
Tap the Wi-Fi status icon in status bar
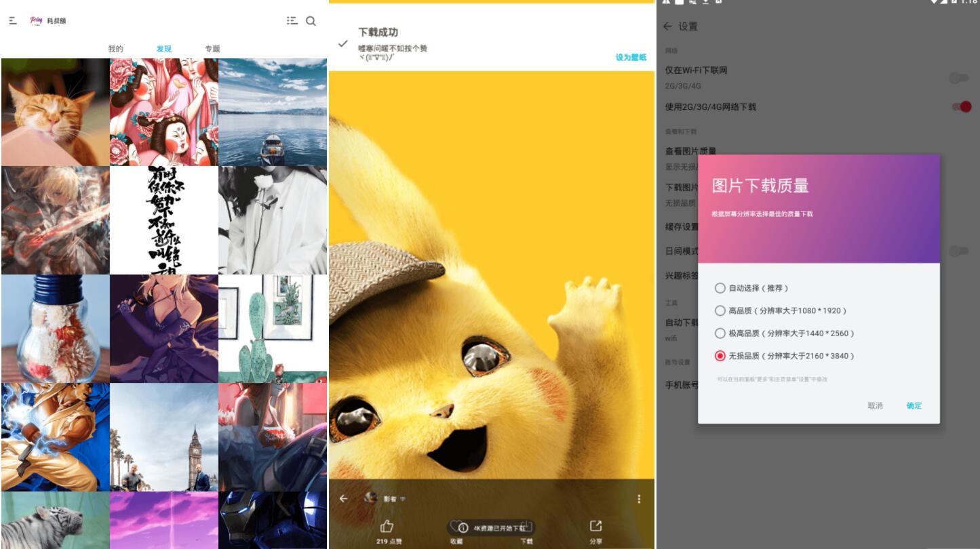coord(935,2)
